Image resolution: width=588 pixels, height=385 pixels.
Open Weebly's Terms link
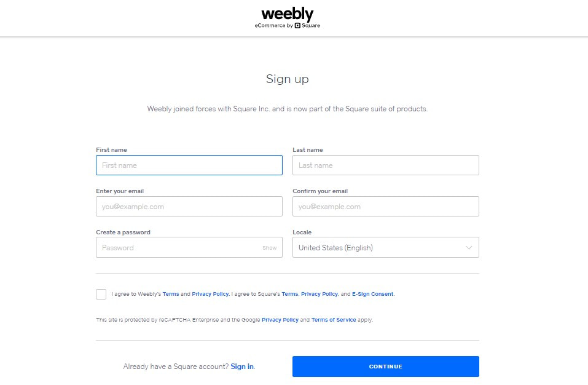(171, 294)
